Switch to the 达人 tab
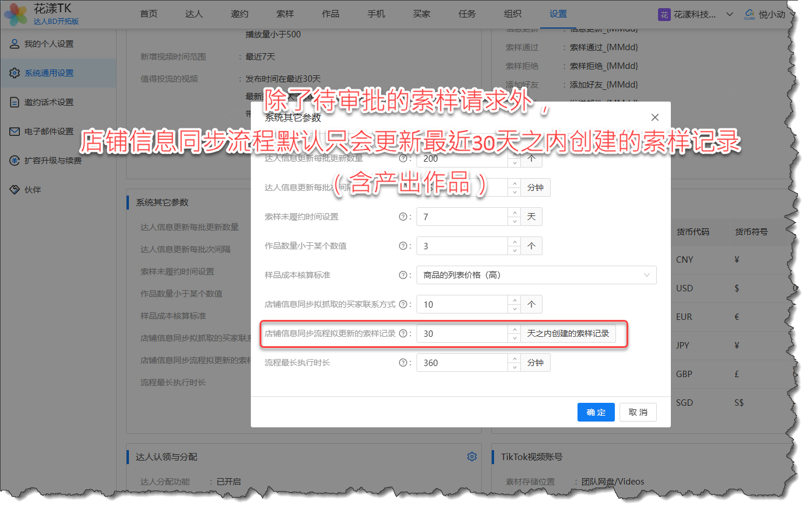Screen dimensions: 812x512 (x=194, y=14)
